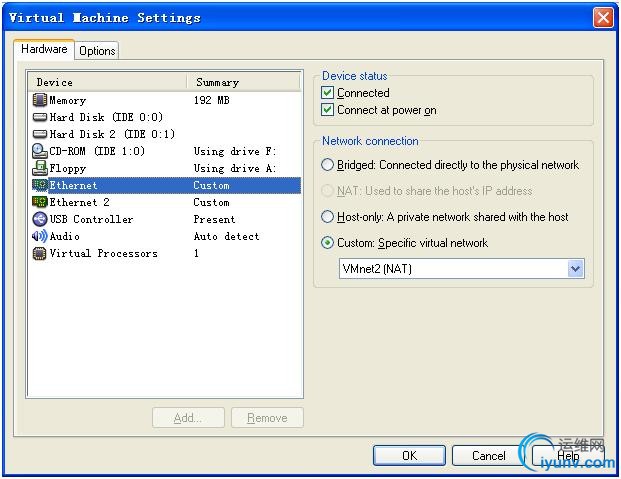The image size is (621, 479).
Task: Click the Using drive F: summary
Action: pos(235,151)
